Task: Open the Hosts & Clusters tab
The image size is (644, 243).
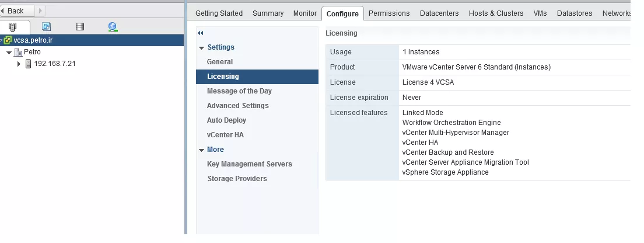Action: coord(496,13)
